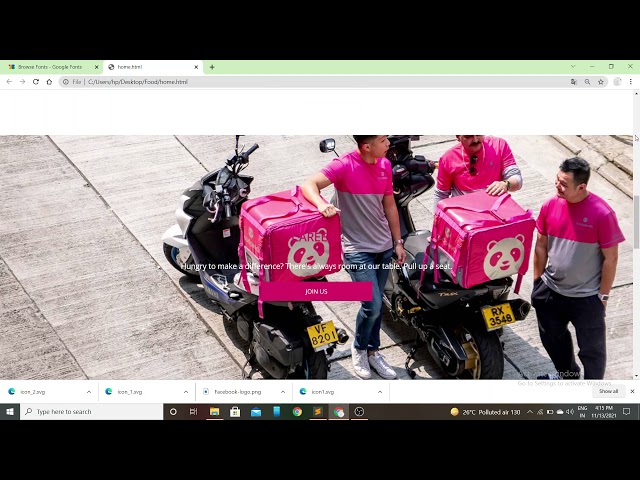640x480 pixels.
Task: Open the volume control tray icon
Action: 570,412
